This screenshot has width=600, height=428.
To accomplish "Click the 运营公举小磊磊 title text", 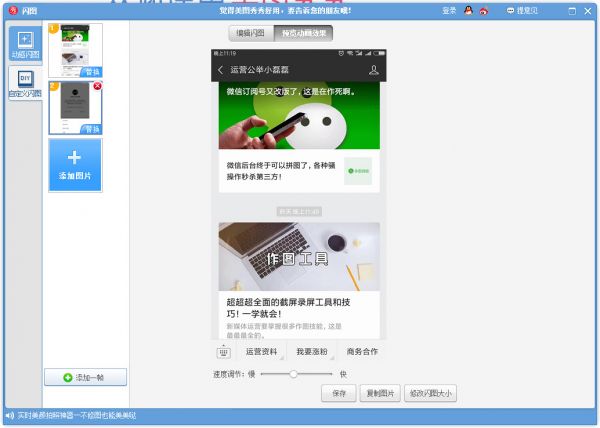I will [259, 70].
